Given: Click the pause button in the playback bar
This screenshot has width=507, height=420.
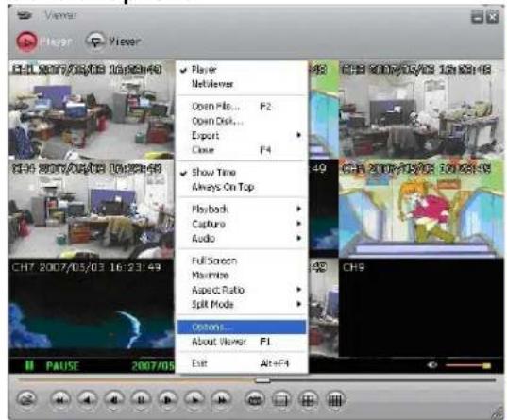Looking at the screenshot, I should point(141,400).
